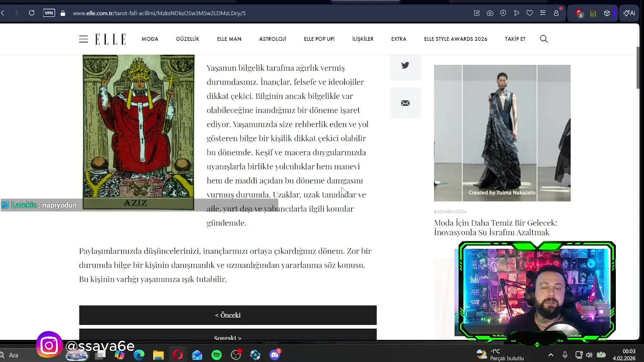Image resolution: width=644 pixels, height=362 pixels.
Task: Share the article by email icon
Action: tap(405, 103)
